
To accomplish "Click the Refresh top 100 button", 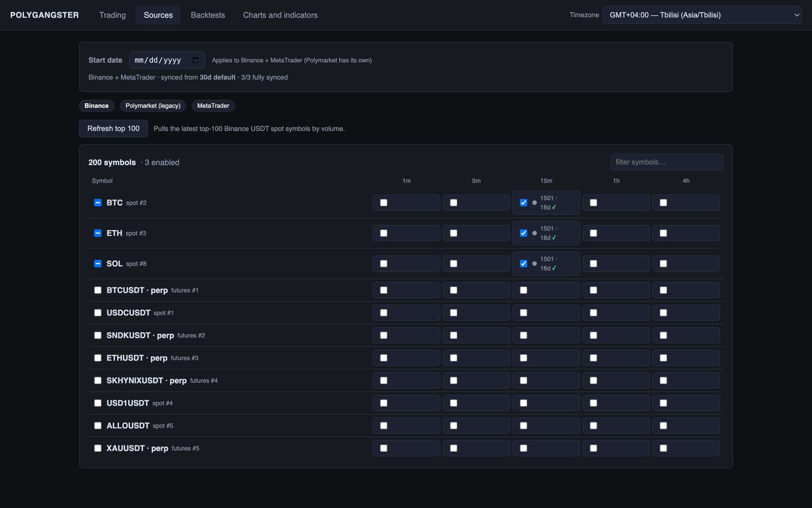I will point(113,129).
